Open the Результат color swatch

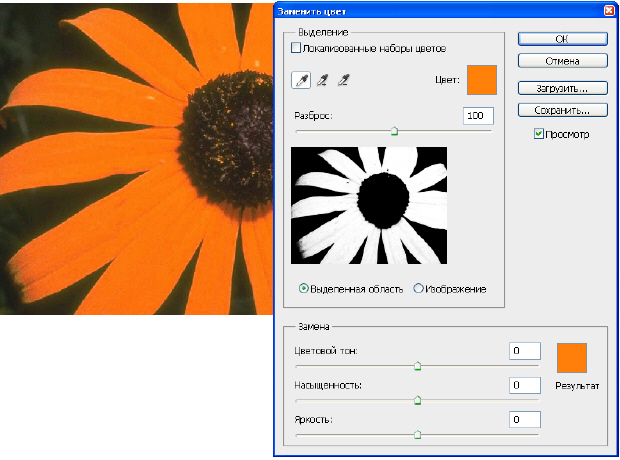point(571,358)
